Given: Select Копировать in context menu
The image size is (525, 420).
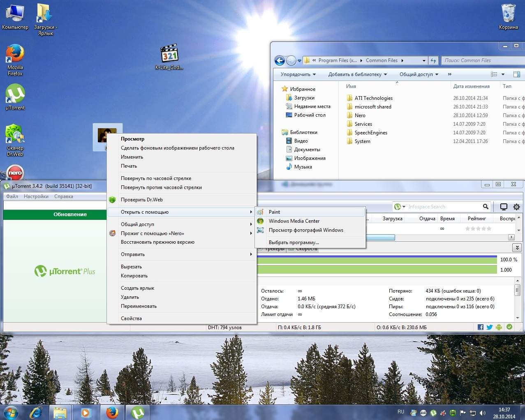Looking at the screenshot, I should point(182,276).
